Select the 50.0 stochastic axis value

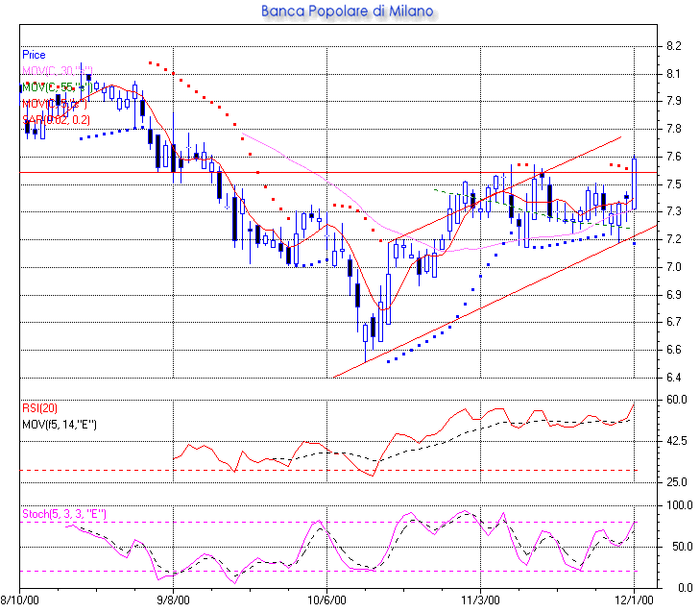tap(682, 547)
